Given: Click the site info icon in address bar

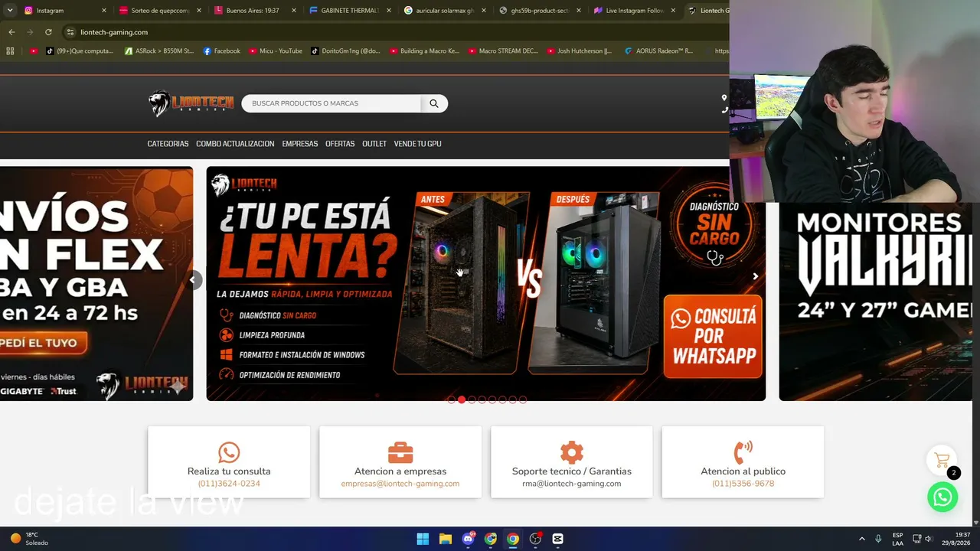Looking at the screenshot, I should pyautogui.click(x=70, y=32).
